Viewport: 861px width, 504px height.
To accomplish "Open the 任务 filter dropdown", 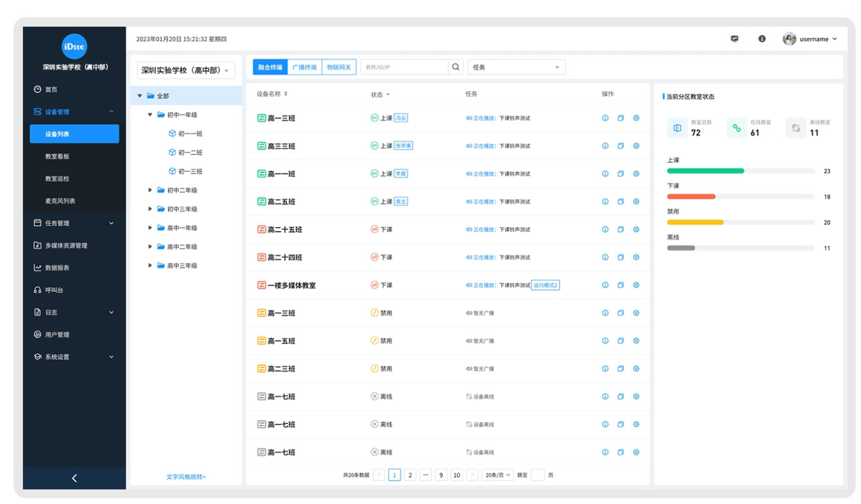I will [516, 67].
